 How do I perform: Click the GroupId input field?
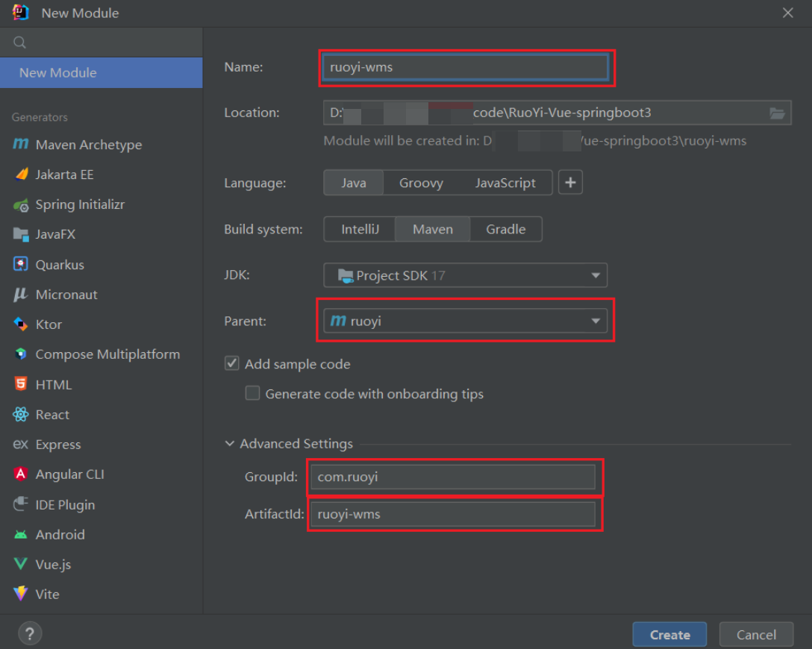click(x=452, y=477)
